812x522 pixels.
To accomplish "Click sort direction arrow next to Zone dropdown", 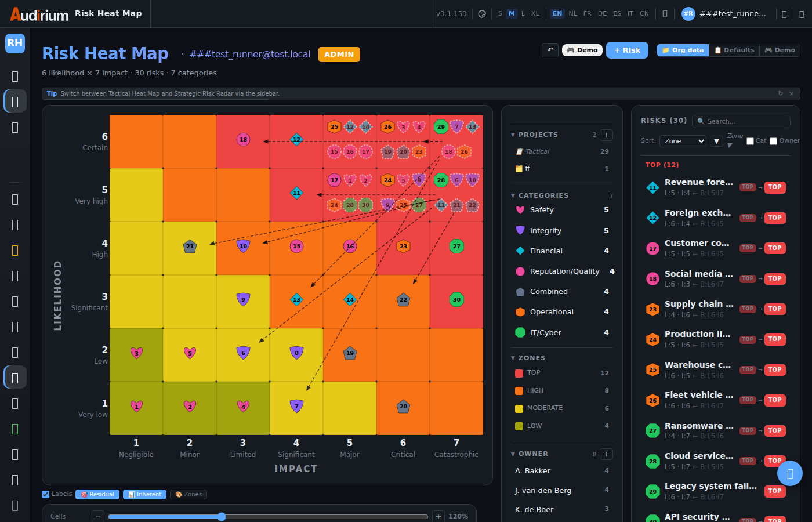I will pyautogui.click(x=717, y=141).
